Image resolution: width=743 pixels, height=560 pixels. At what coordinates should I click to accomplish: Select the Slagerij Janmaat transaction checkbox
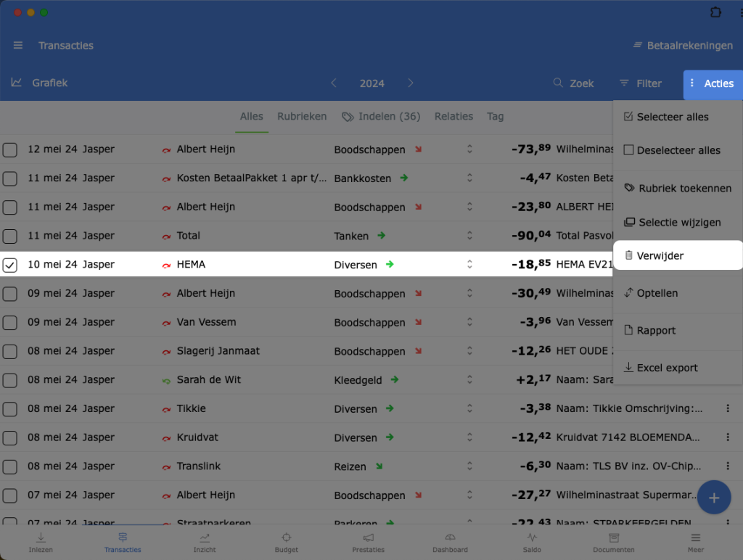pos(10,351)
